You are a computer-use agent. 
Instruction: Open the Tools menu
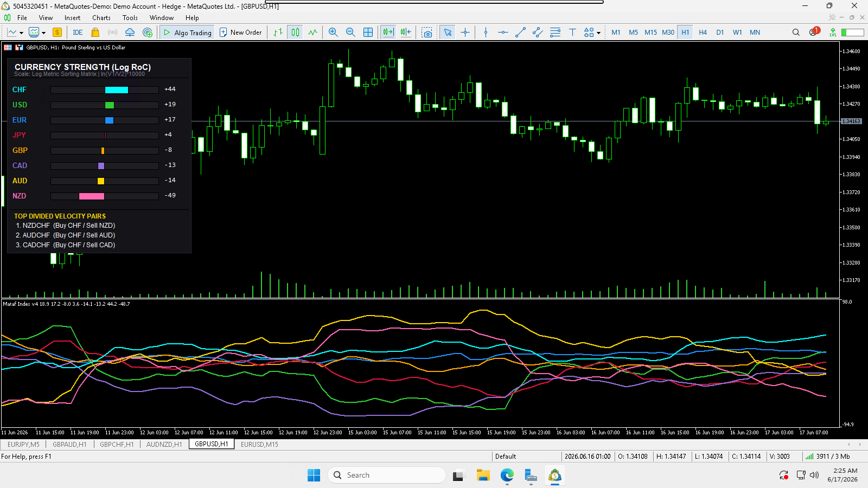(130, 18)
